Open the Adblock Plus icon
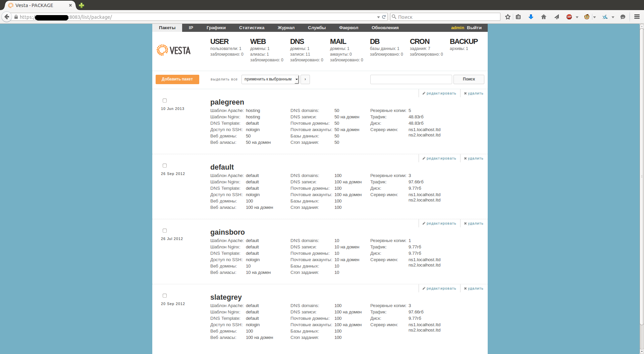Image resolution: width=644 pixels, height=354 pixels. point(569,17)
